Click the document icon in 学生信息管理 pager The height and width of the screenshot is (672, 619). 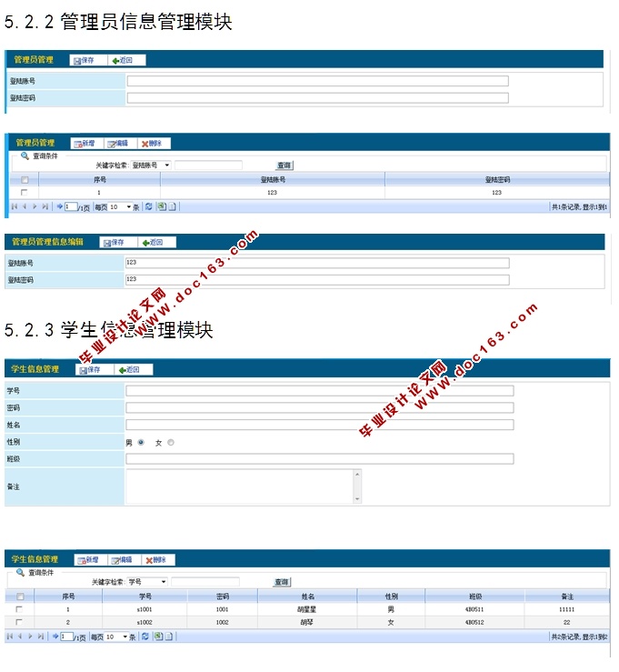click(x=169, y=637)
